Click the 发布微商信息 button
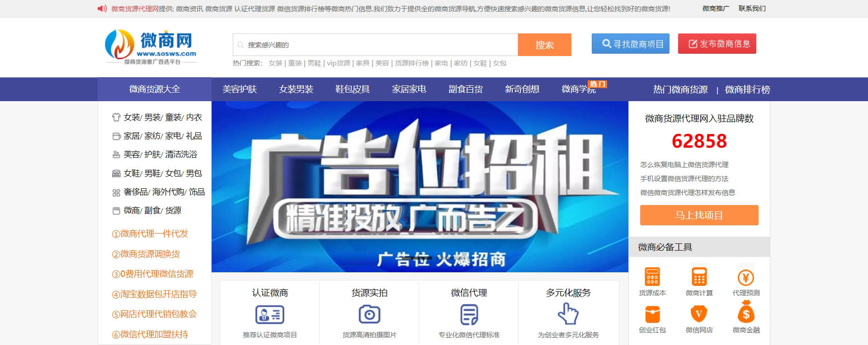This screenshot has width=868, height=345. point(717,44)
